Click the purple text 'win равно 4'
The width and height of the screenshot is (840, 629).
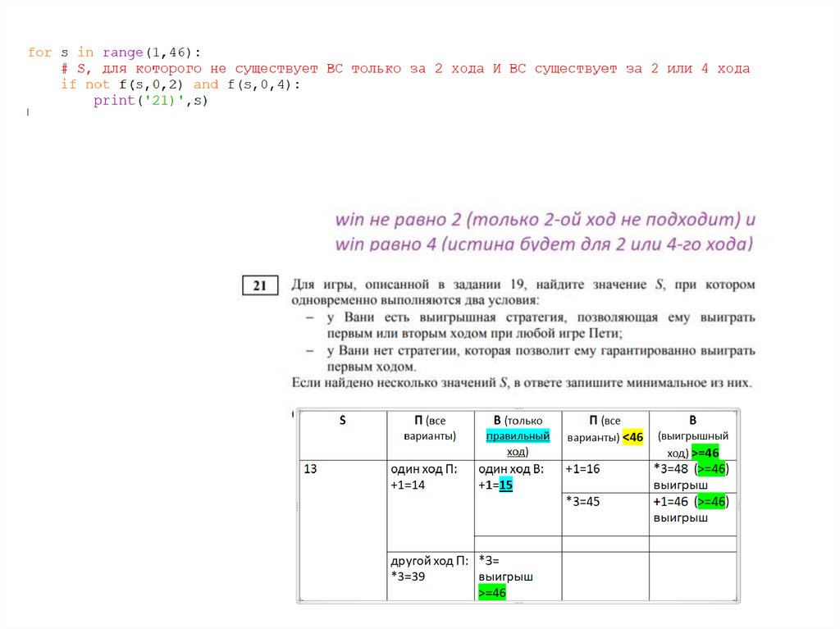coord(386,244)
